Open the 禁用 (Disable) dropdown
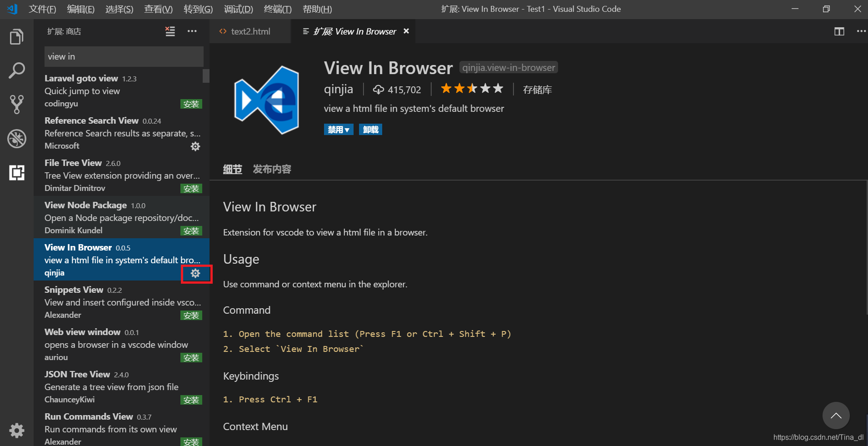Screen dimensions: 868x446 [x=339, y=130]
